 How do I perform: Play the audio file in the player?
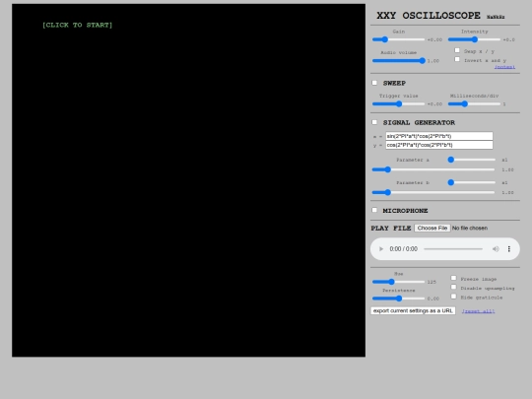(381, 248)
